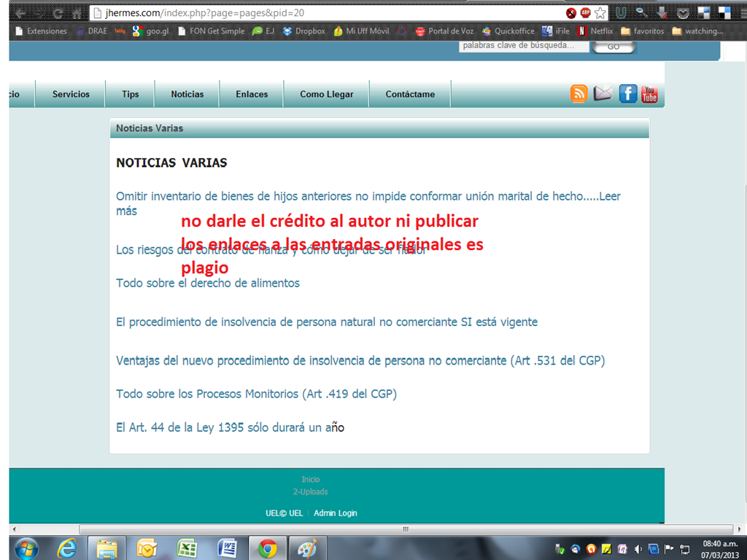Open Microsoft Word from the taskbar
The width and height of the screenshot is (747, 560).
pos(226,548)
